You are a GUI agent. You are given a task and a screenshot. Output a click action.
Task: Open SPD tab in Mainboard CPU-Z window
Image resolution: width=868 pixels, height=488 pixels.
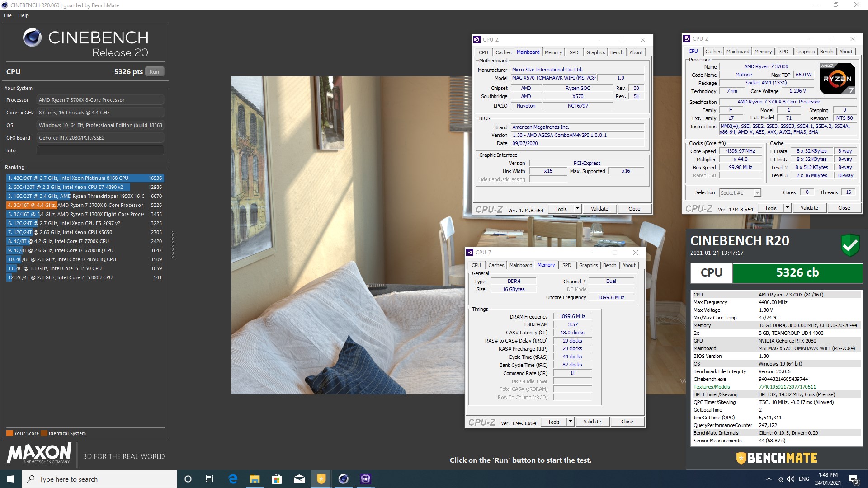pos(574,52)
